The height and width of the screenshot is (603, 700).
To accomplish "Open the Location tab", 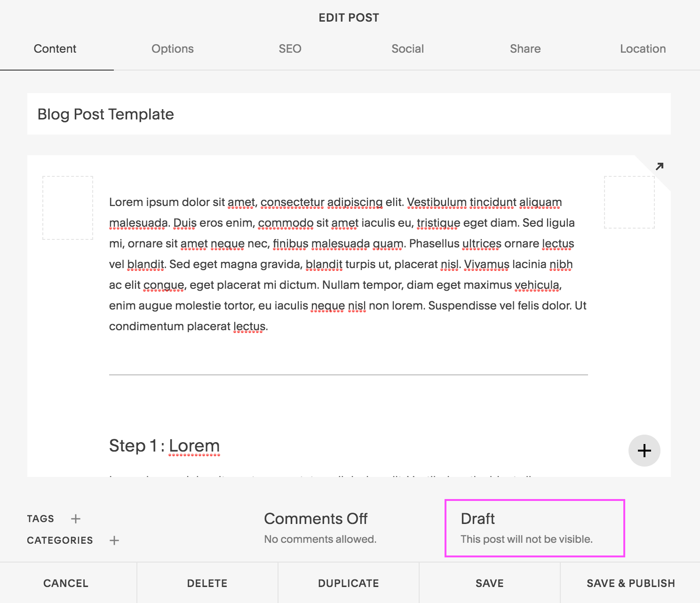I will coord(643,48).
